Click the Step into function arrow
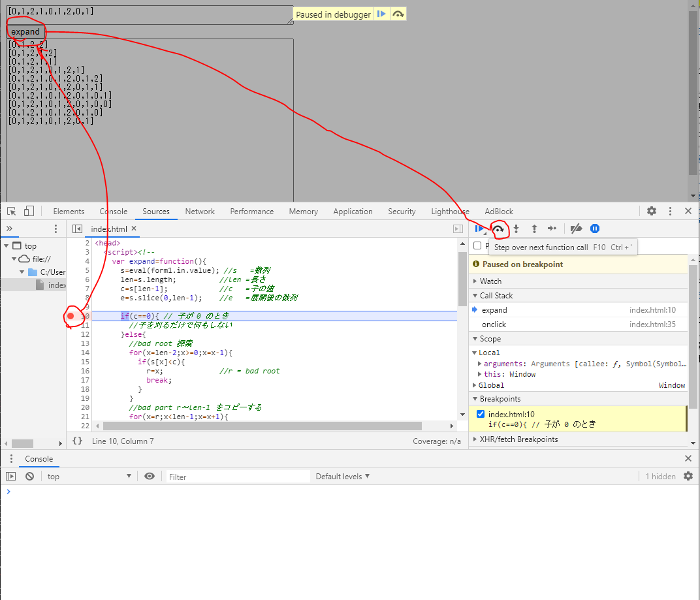This screenshot has height=600, width=700. pyautogui.click(x=516, y=229)
